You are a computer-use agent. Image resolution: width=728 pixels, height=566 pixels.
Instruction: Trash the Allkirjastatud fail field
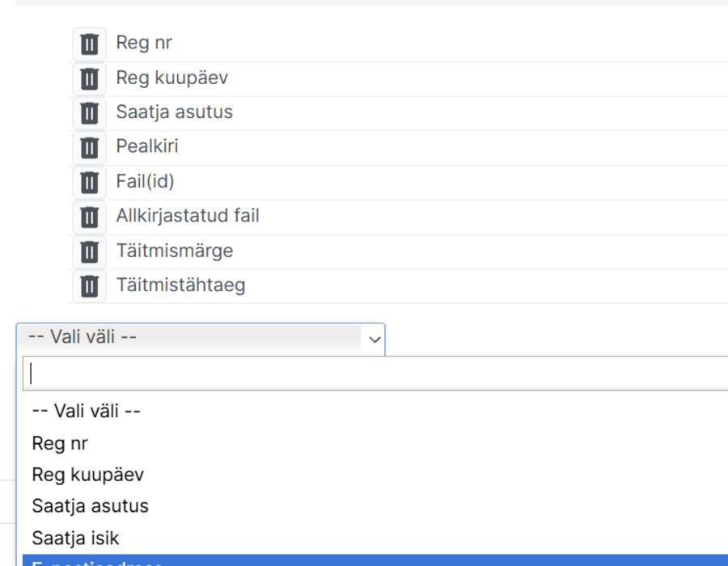(89, 218)
